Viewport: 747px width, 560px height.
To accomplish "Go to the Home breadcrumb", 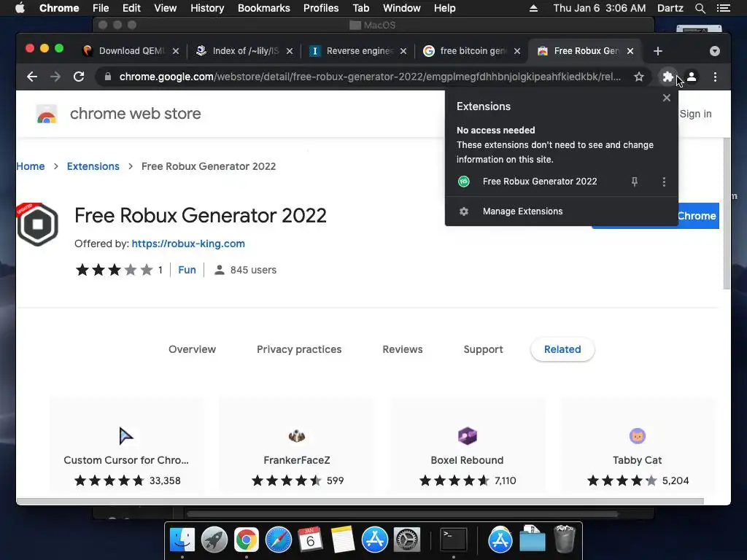I will [x=31, y=166].
